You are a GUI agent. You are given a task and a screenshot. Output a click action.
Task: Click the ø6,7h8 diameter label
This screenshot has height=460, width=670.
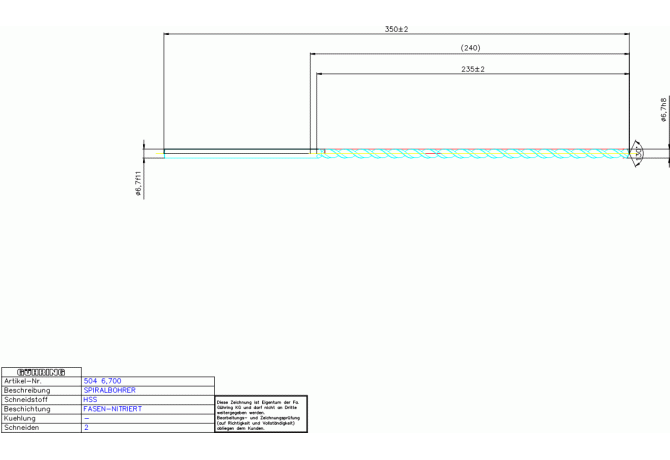[x=662, y=110]
